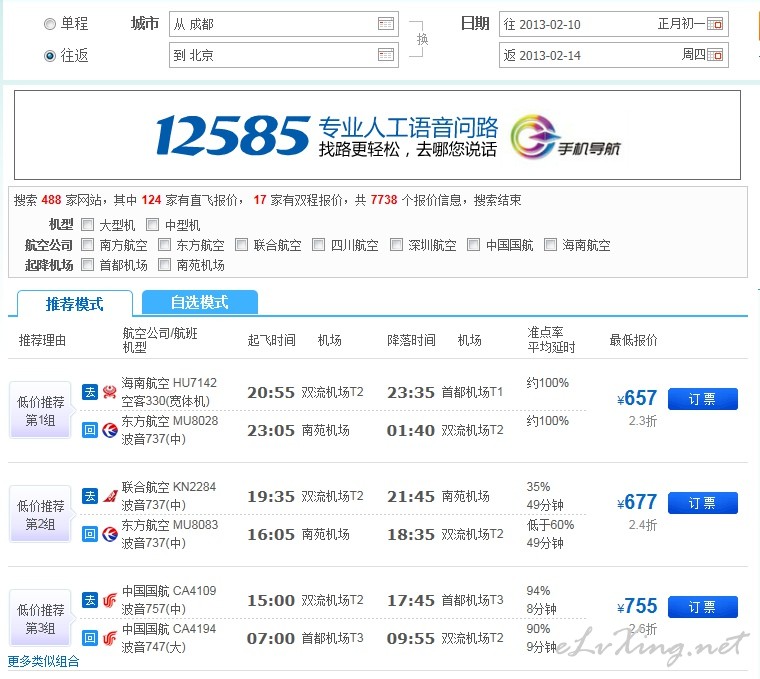Check the 中型机 aircraft type box
This screenshot has width=760, height=679.
(x=152, y=224)
